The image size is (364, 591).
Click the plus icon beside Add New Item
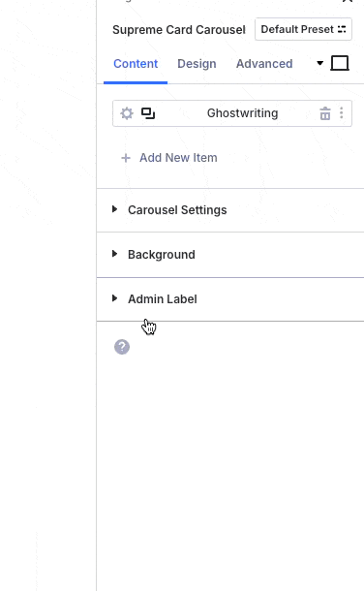coord(126,158)
